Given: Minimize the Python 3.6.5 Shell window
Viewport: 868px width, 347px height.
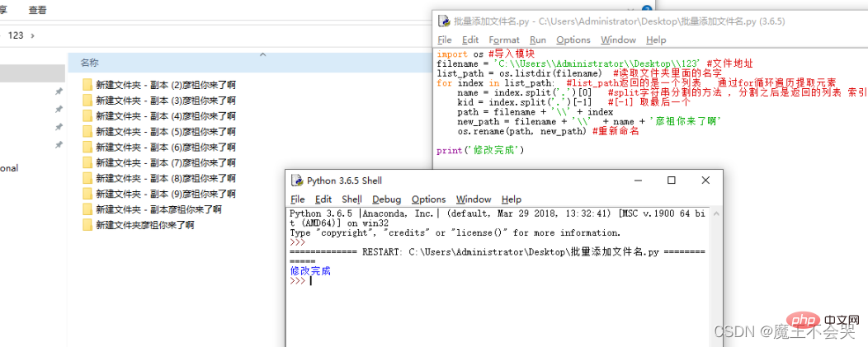Looking at the screenshot, I should click(x=639, y=181).
